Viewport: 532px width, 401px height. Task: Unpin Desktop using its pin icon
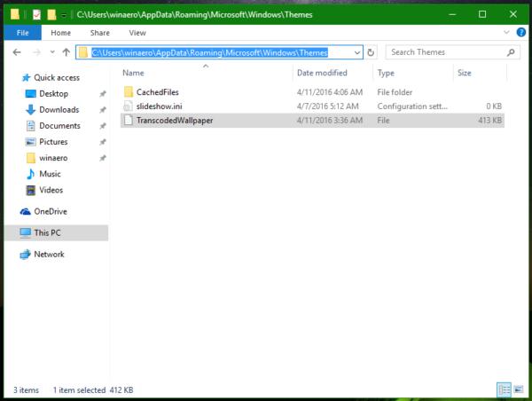pyautogui.click(x=103, y=94)
